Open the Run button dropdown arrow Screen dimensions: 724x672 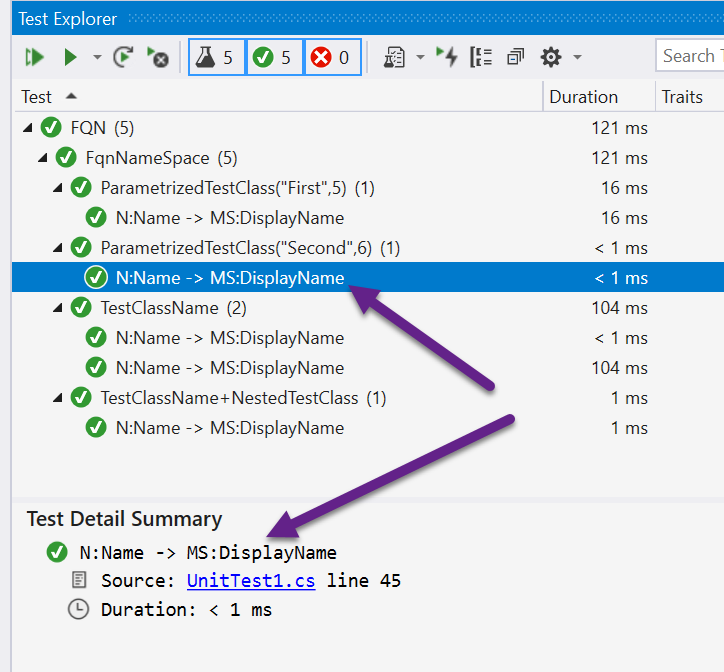coord(97,58)
